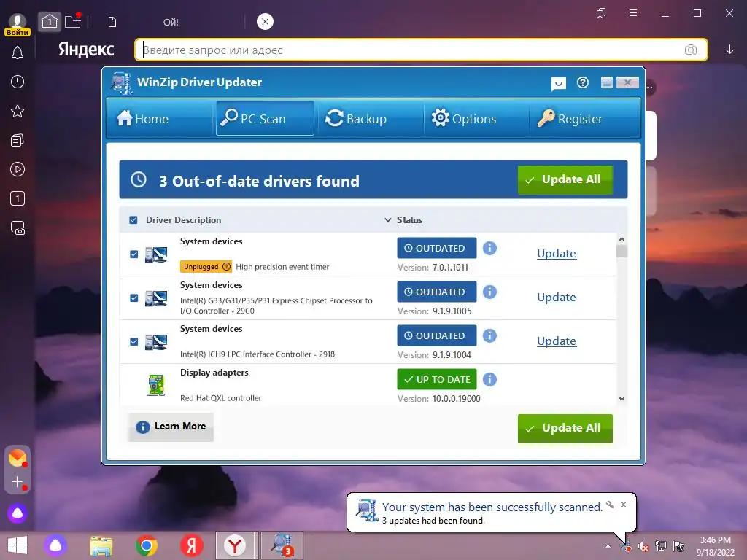The width and height of the screenshot is (747, 560).
Task: Click the driver list scroll-down arrow
Action: (x=622, y=399)
